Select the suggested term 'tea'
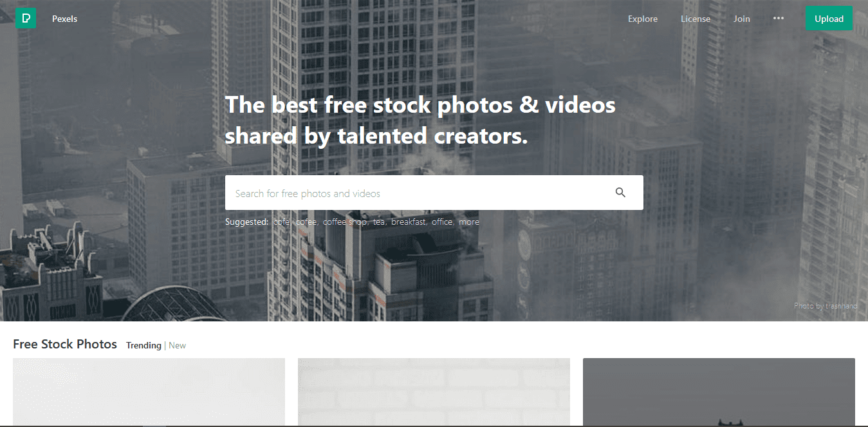868x427 pixels. click(x=379, y=222)
